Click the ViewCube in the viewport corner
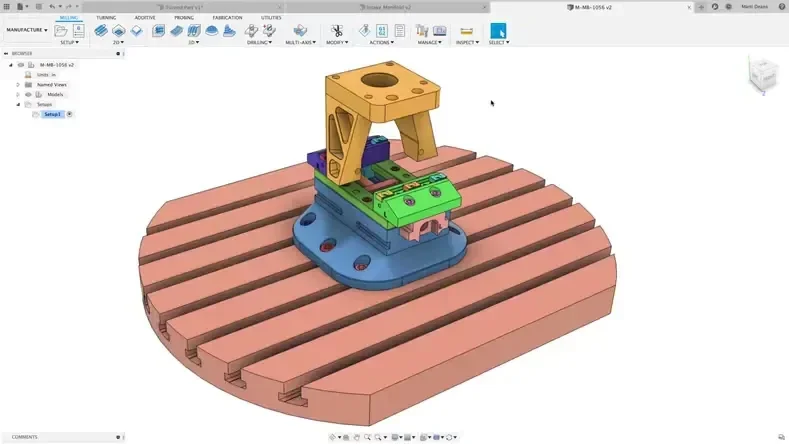The image size is (789, 444). (x=763, y=75)
